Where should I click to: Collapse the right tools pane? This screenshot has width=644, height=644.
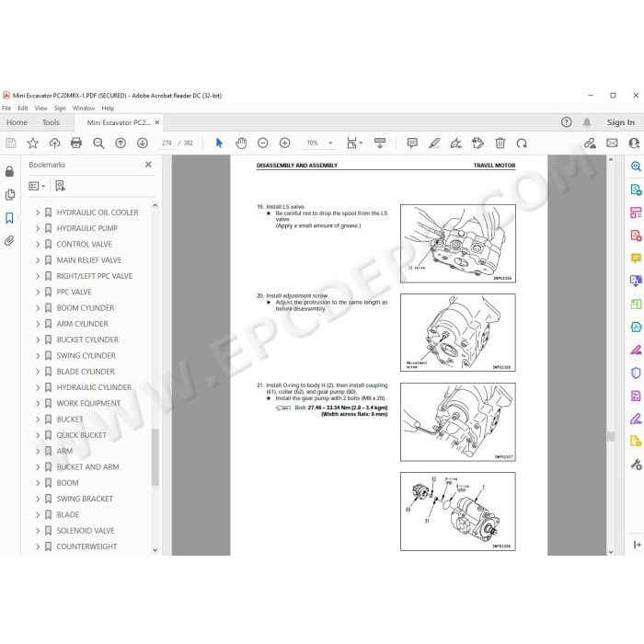pos(637,545)
